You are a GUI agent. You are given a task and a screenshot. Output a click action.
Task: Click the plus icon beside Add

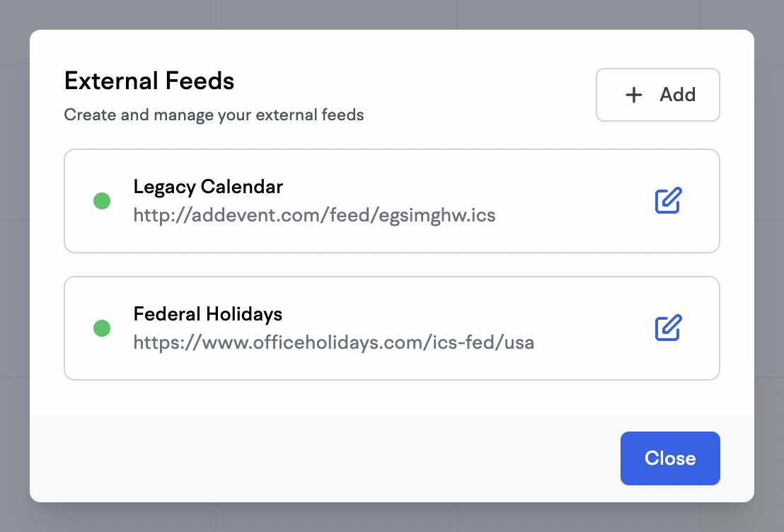[x=634, y=95]
